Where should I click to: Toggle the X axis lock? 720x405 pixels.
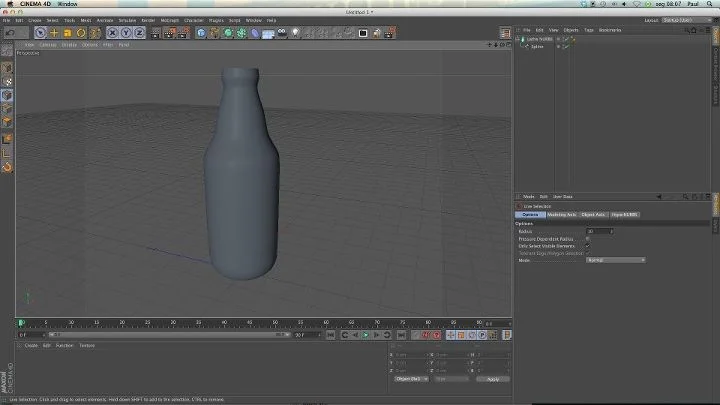click(112, 33)
